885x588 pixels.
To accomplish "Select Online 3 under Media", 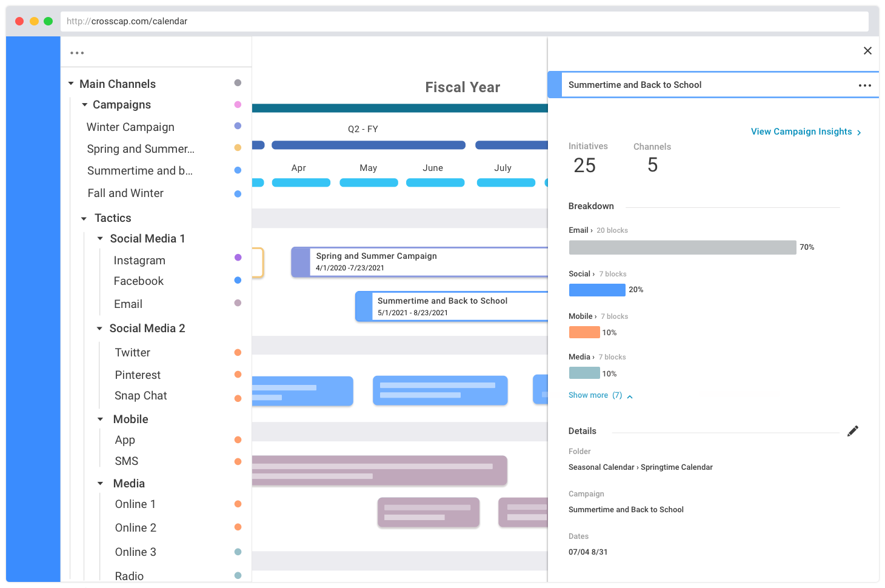I will [136, 552].
